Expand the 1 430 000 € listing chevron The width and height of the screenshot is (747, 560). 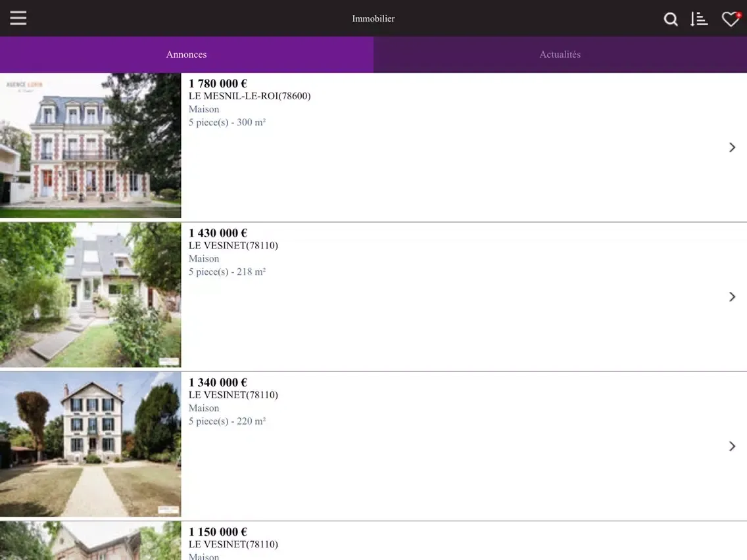(732, 296)
